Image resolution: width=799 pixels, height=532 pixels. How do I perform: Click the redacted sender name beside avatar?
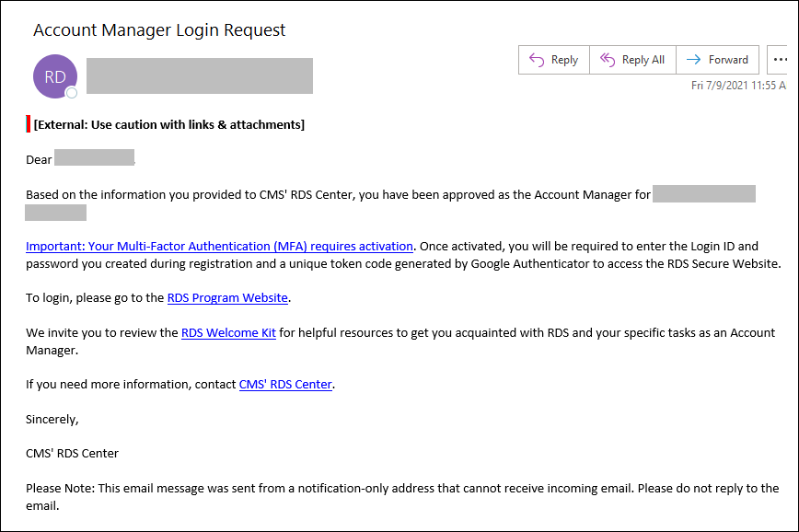200,75
